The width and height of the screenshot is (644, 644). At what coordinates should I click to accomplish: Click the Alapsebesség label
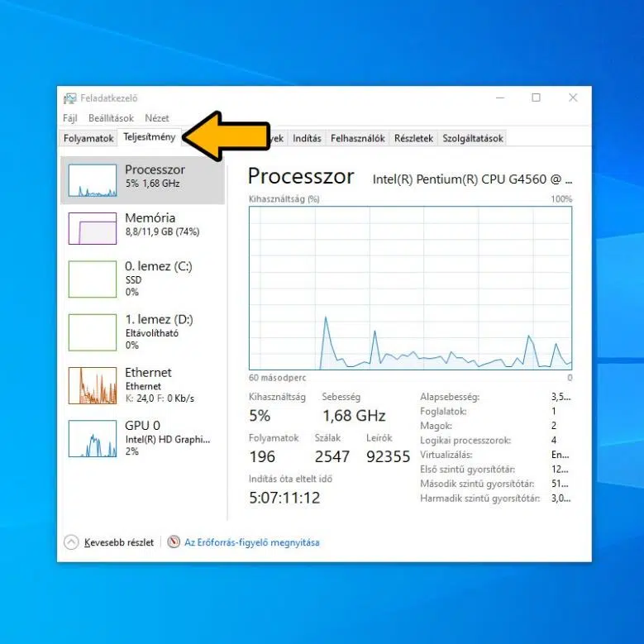point(450,397)
